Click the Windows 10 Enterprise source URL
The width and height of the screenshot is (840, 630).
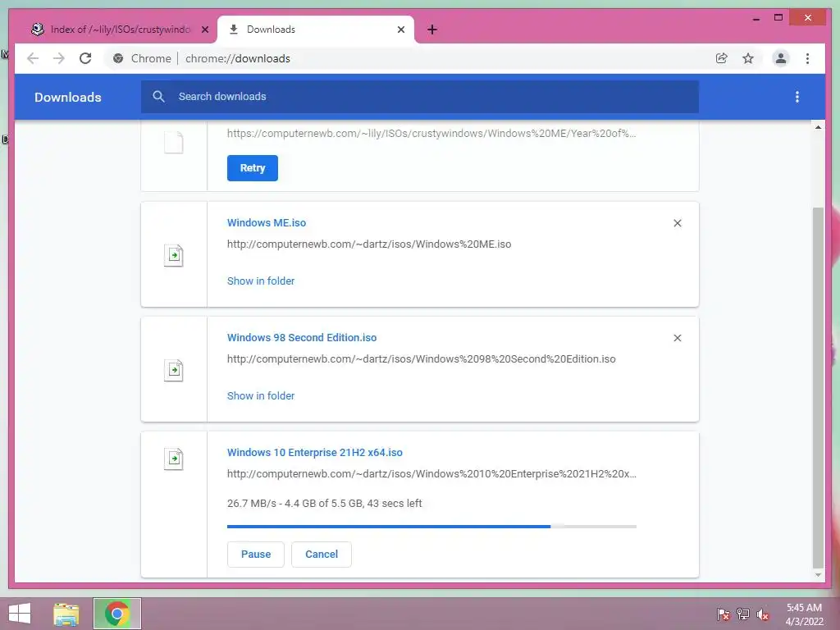tap(431, 473)
